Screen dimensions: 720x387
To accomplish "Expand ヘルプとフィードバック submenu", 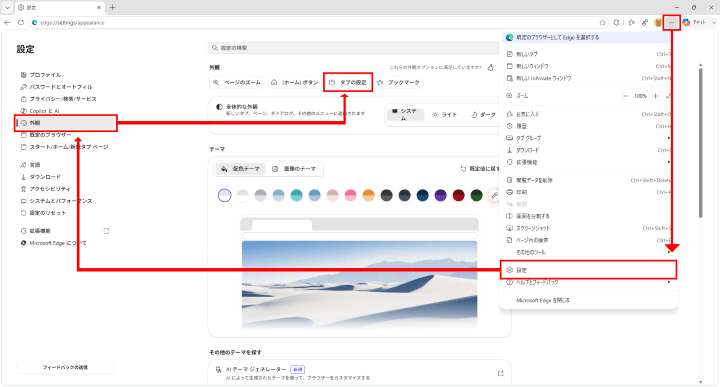I will [x=588, y=282].
